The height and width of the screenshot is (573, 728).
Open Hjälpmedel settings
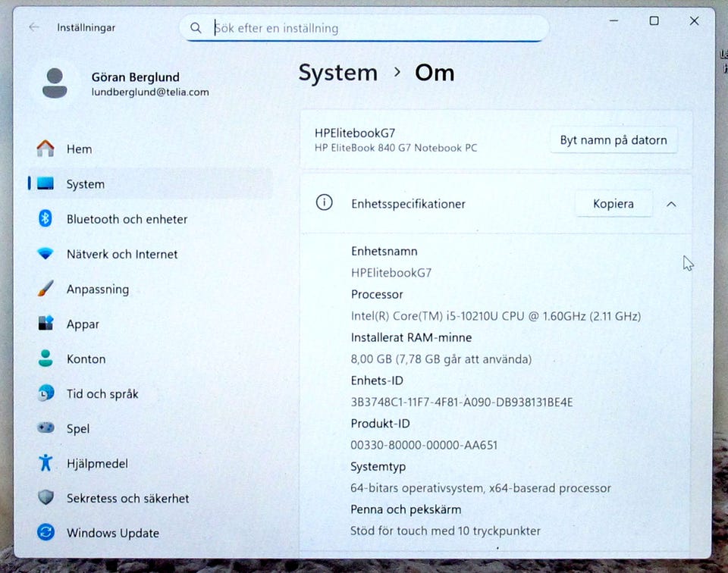point(150,463)
